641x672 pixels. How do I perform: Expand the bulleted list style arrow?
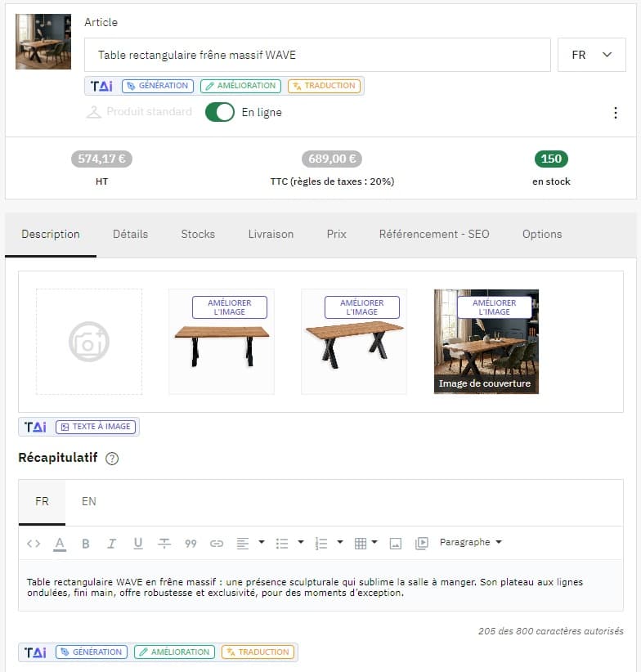click(x=301, y=542)
